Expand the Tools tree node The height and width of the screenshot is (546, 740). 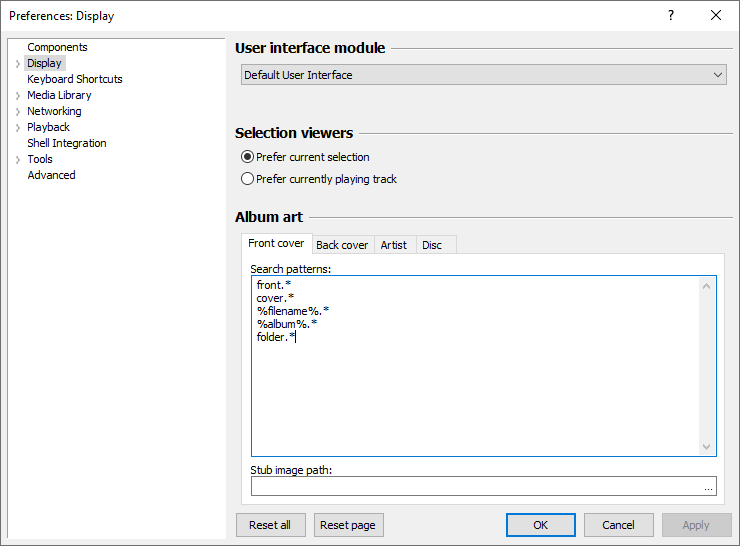tap(18, 160)
